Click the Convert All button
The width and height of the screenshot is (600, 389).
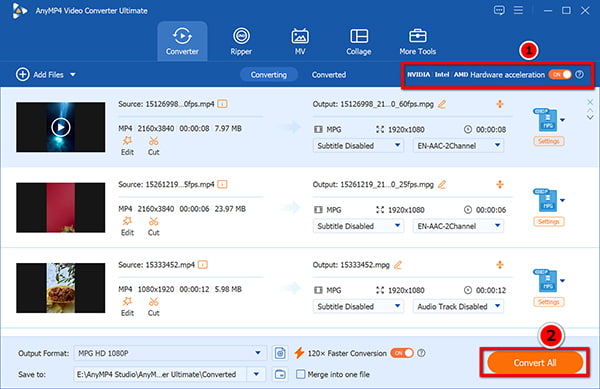click(535, 363)
